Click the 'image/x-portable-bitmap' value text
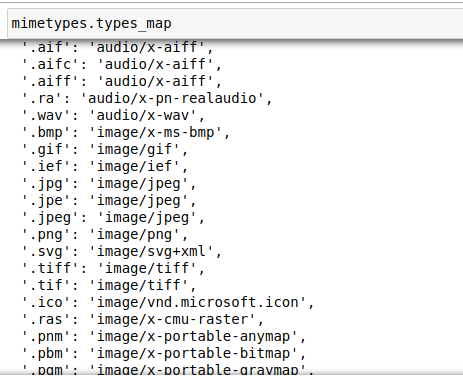The height and width of the screenshot is (377, 463). 193,353
